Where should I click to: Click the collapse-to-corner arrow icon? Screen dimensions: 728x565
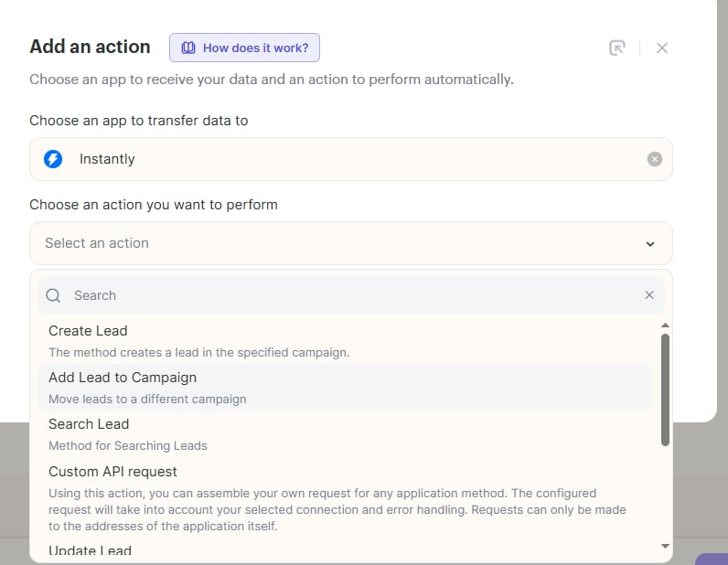tap(617, 48)
